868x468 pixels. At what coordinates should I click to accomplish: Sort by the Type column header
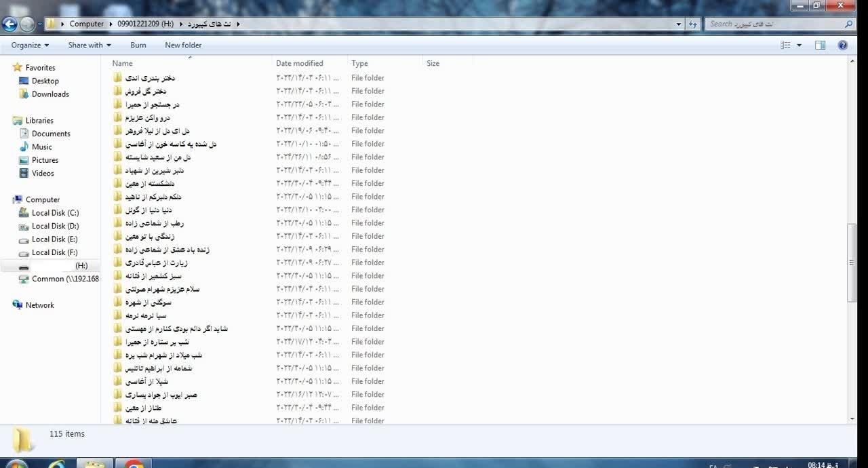(x=359, y=63)
